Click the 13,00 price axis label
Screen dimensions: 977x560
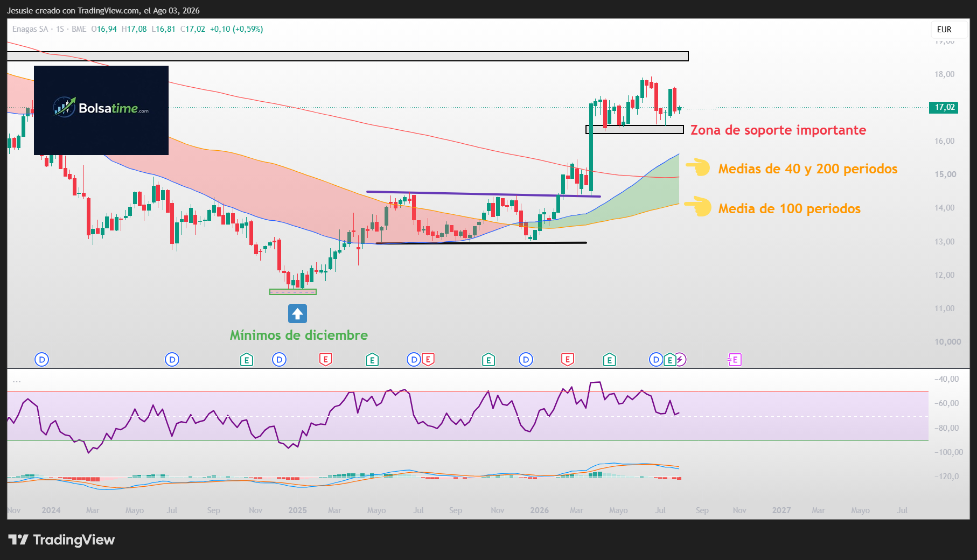click(945, 242)
